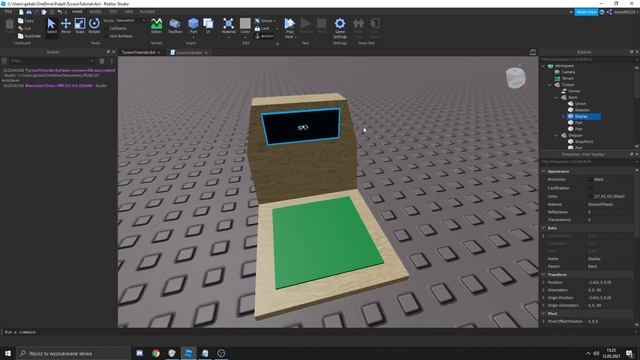This screenshot has height=360, width=640.
Task: Open the terrain Editor
Action: [156, 26]
